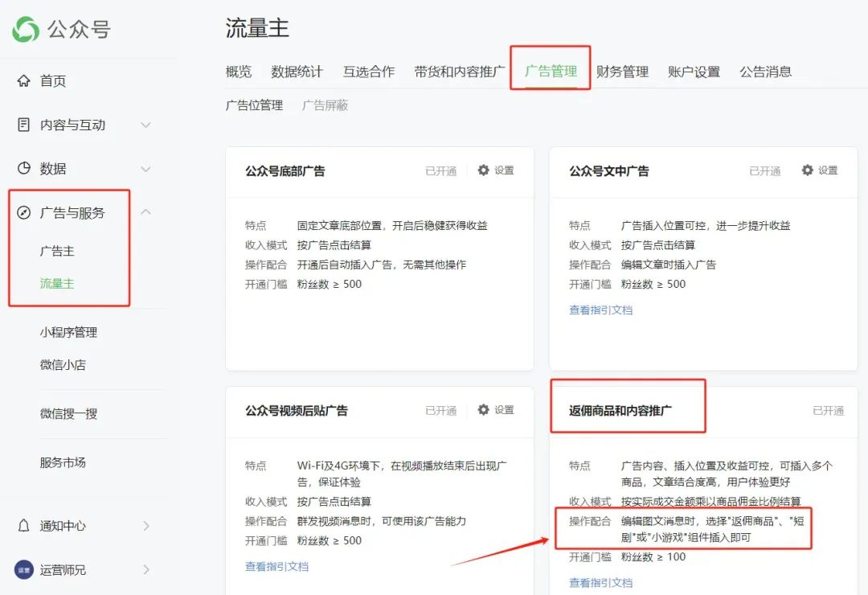Go to 首页 in the sidebar
The image size is (868, 595).
tap(53, 81)
